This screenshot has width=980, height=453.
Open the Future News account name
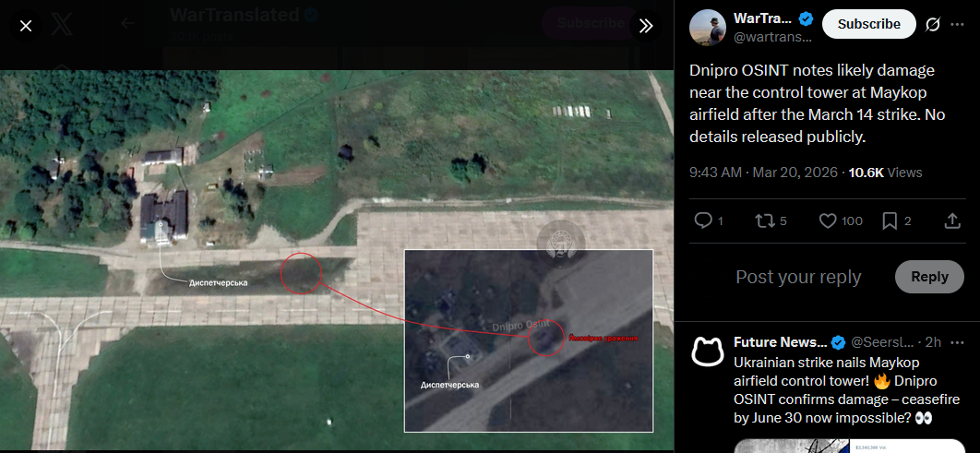(x=780, y=342)
